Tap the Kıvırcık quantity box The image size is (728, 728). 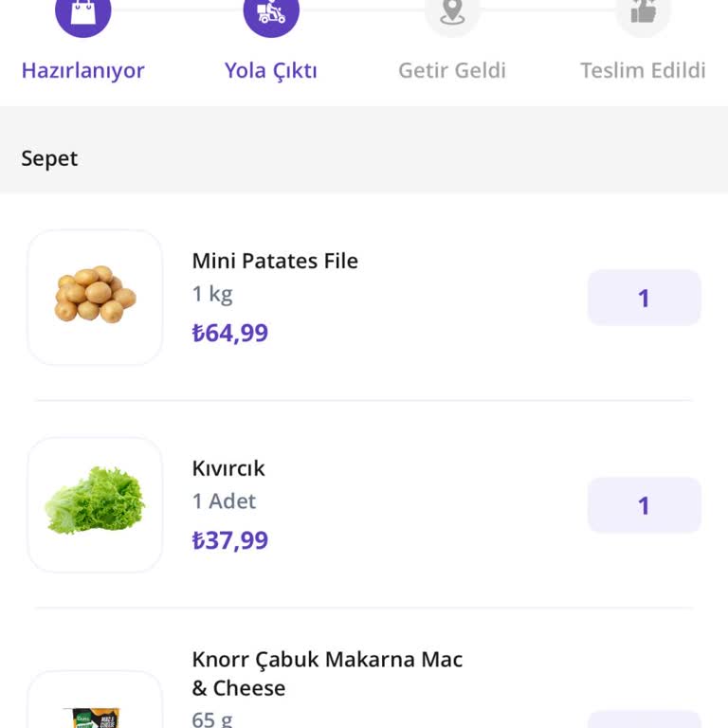(x=644, y=505)
